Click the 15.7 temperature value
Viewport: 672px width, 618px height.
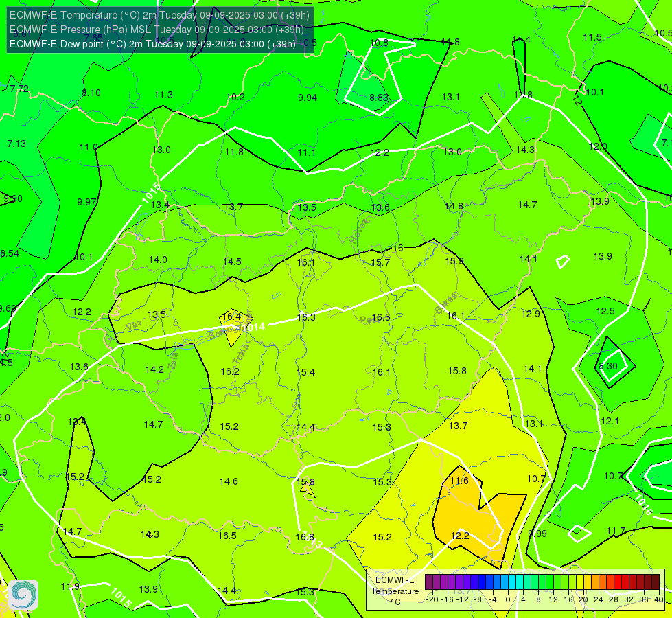pos(380,262)
